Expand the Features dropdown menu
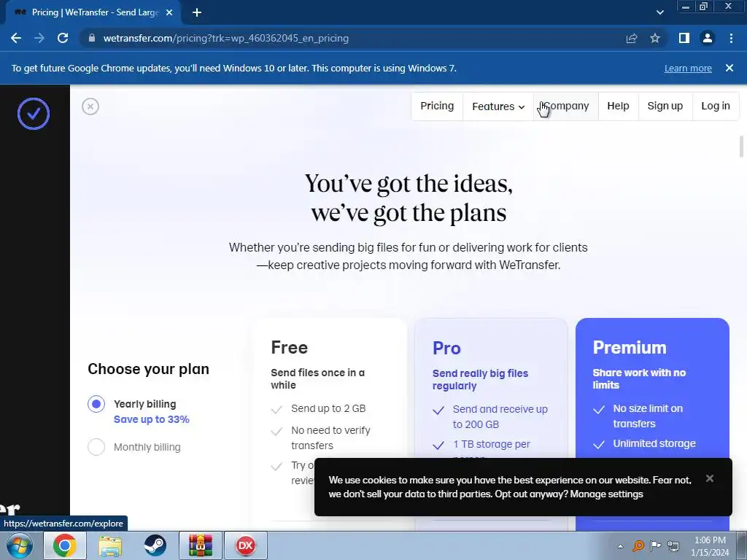This screenshot has height=560, width=747. (498, 106)
